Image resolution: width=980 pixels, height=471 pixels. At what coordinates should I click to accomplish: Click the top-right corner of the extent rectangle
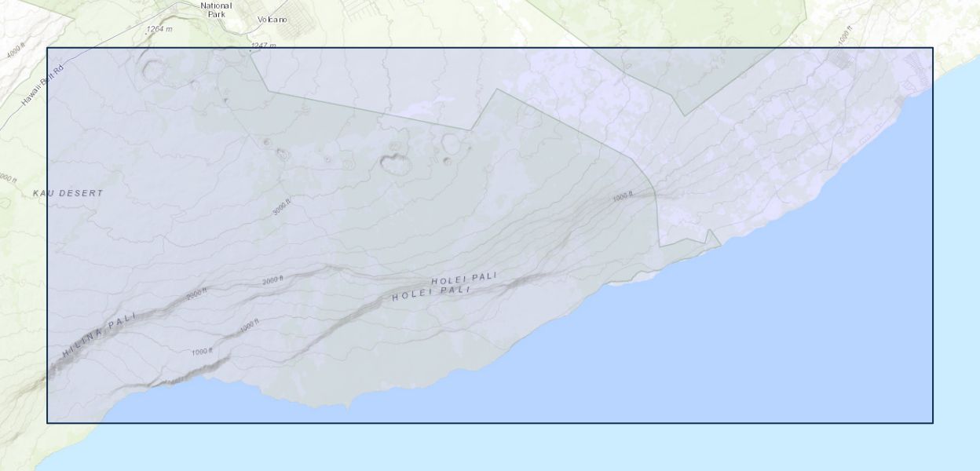click(933, 48)
